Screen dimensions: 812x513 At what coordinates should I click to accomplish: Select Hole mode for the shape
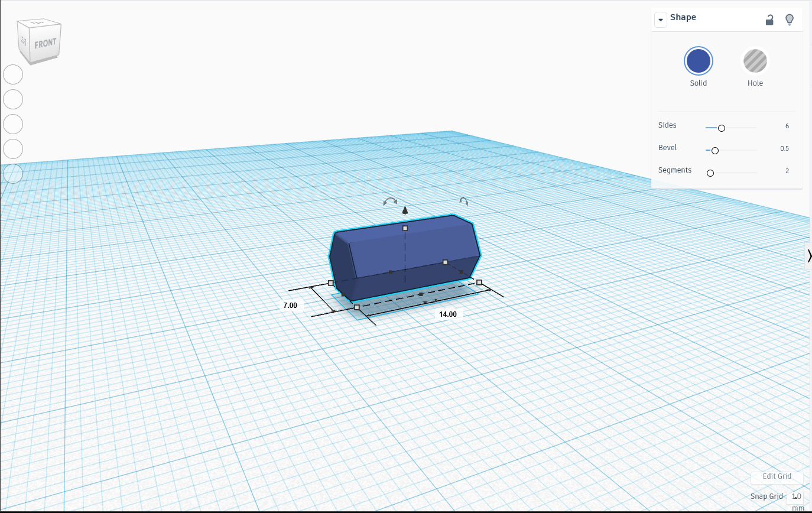click(755, 61)
